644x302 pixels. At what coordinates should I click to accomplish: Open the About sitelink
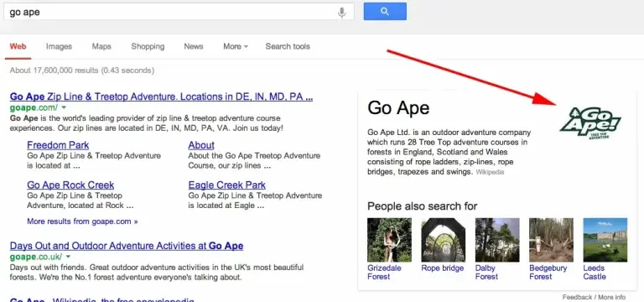point(201,145)
